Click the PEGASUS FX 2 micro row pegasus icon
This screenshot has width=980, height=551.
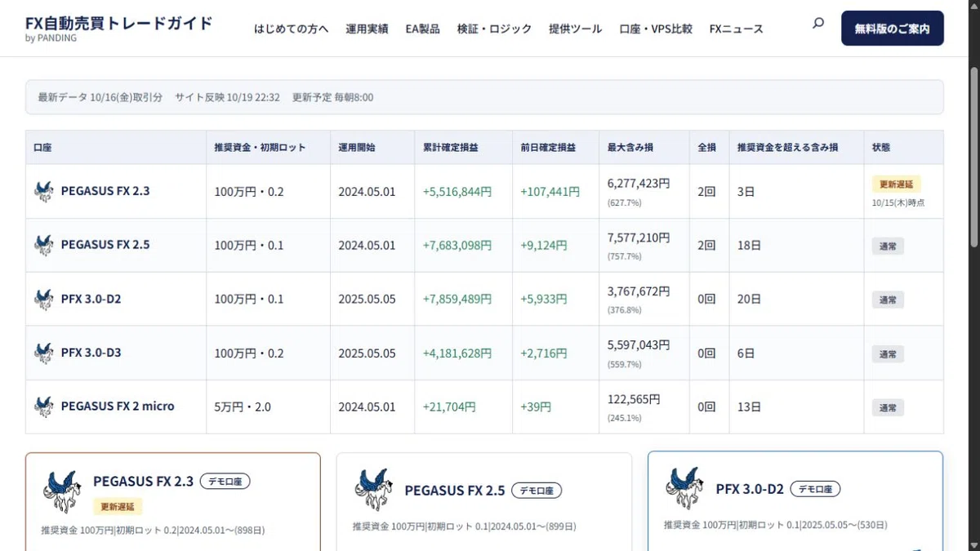click(x=44, y=407)
